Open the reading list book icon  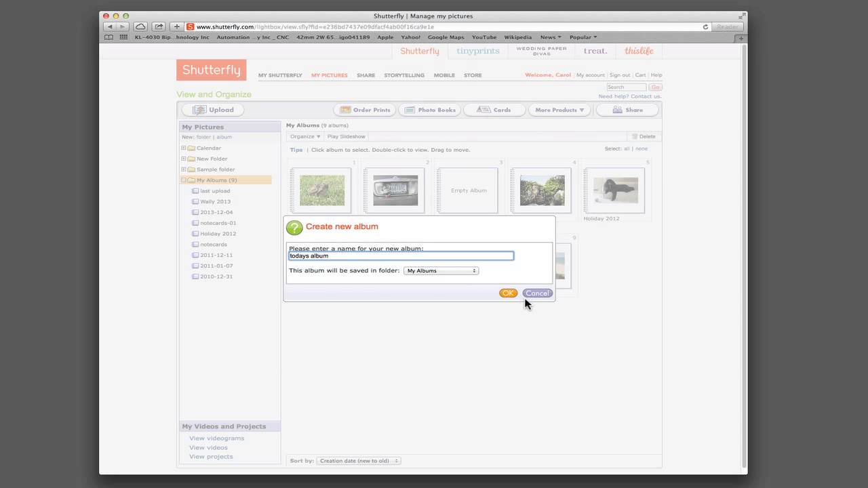coord(108,37)
